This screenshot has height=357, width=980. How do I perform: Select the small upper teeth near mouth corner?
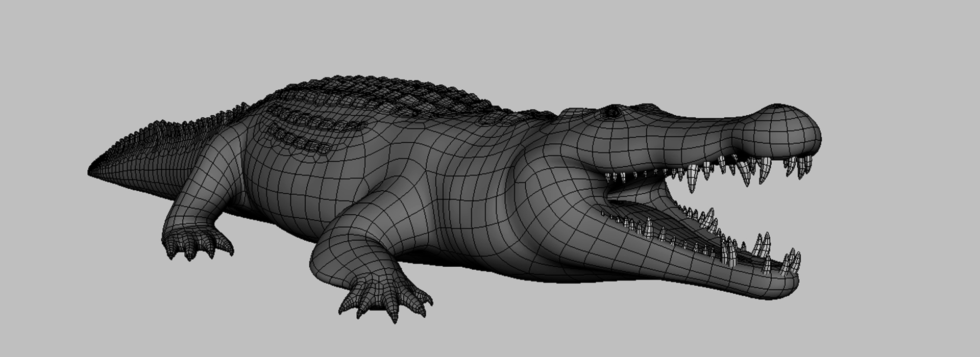[628, 176]
